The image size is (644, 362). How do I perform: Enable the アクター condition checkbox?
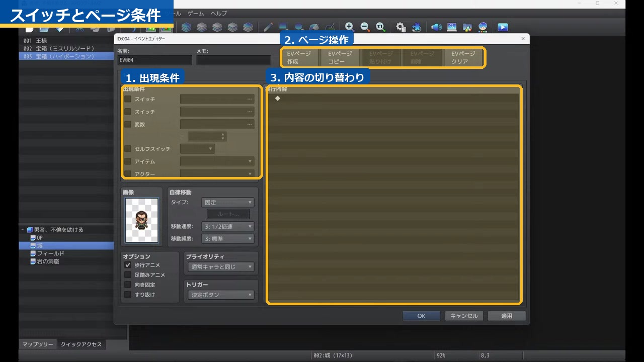point(128,174)
